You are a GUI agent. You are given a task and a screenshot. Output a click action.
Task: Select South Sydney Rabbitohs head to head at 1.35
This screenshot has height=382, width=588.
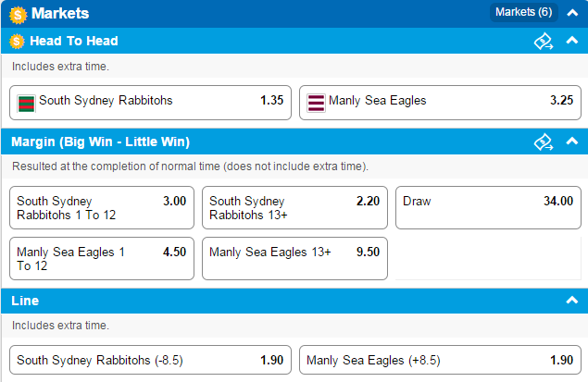pyautogui.click(x=150, y=103)
